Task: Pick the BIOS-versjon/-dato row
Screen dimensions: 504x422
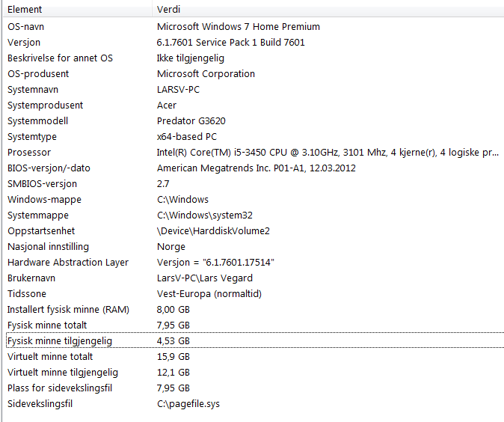Action: click(49, 168)
